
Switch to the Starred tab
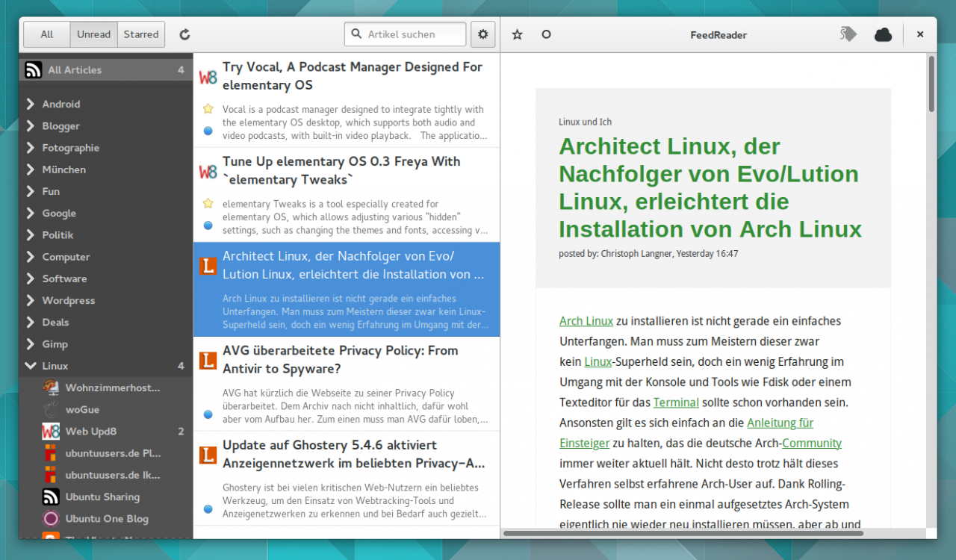pyautogui.click(x=141, y=34)
